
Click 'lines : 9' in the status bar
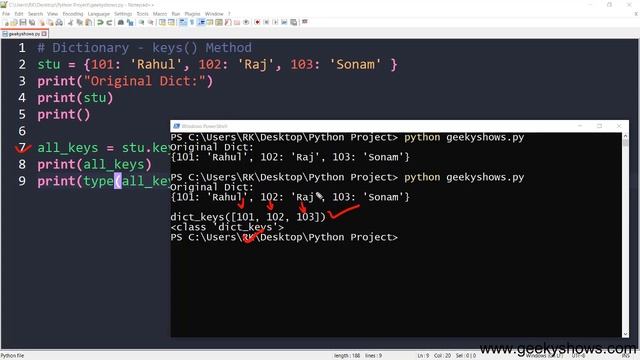pyautogui.click(x=373, y=356)
